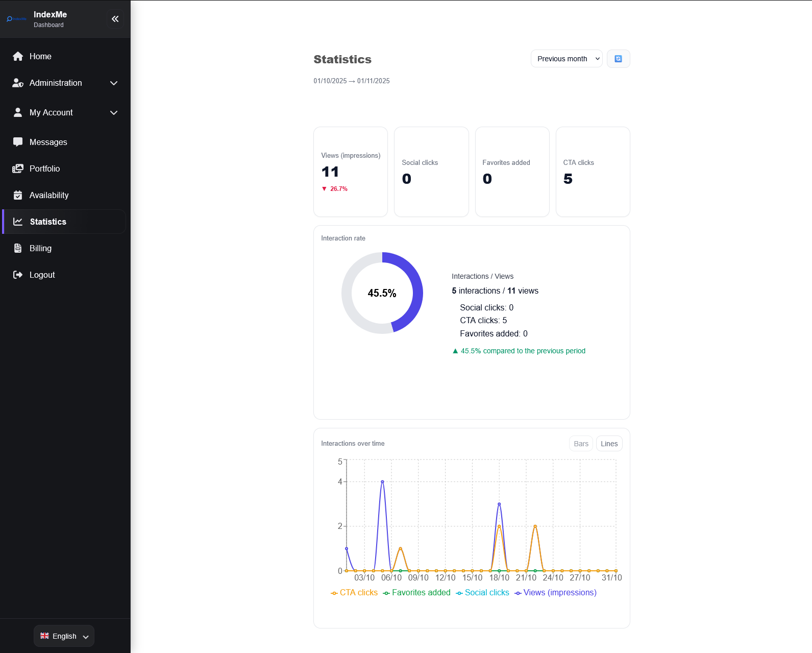Toggle Favorites added series in legend
Viewport: 812px width, 653px height.
pos(416,593)
